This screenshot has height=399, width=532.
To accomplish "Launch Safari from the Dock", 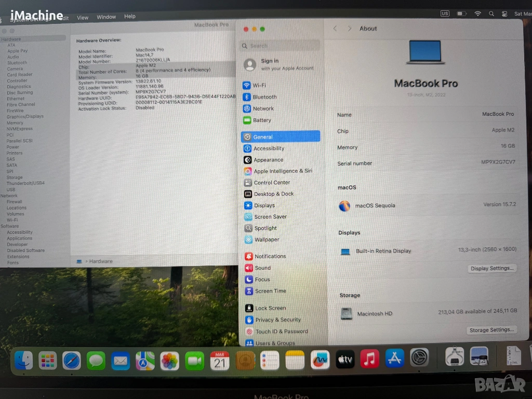I will click(72, 361).
